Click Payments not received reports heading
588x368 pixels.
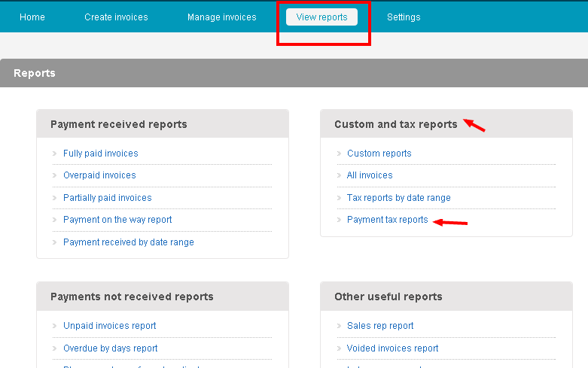click(132, 297)
